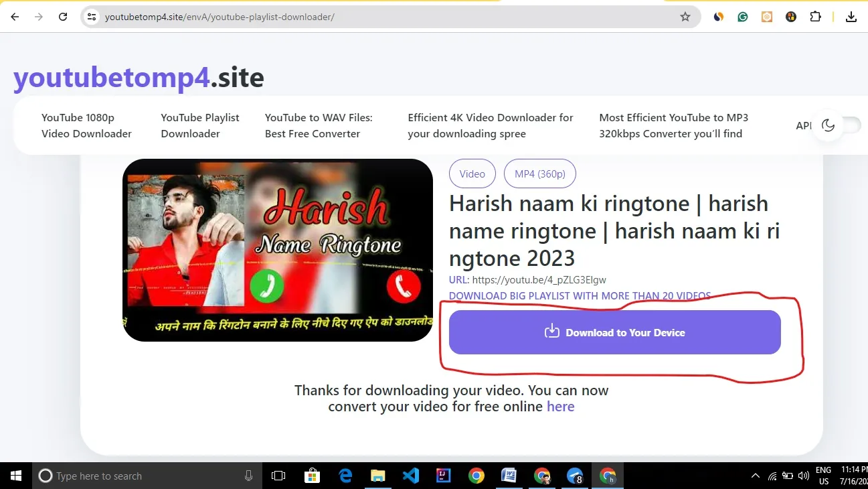Click the ENG US language indicator
The width and height of the screenshot is (868, 489).
coord(823,476)
